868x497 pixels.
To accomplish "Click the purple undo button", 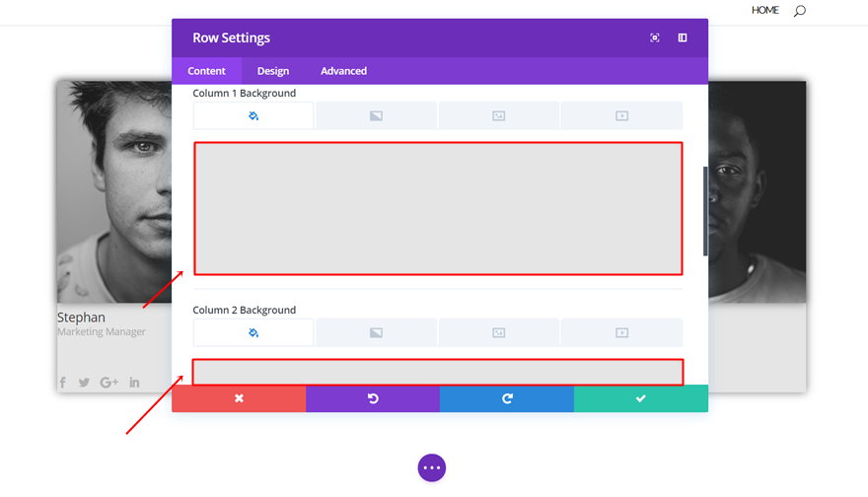I will point(373,398).
